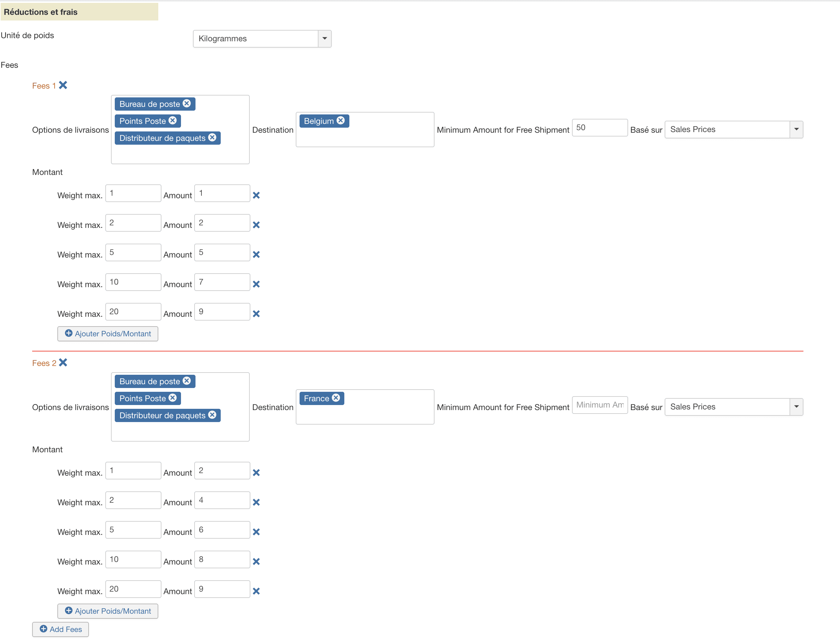Remove Bureau de poste tag in Fees 1
The image size is (840, 643).
187,103
